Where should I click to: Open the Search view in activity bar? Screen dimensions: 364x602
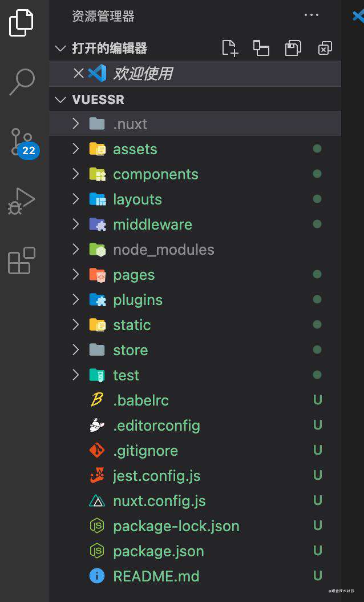click(22, 82)
